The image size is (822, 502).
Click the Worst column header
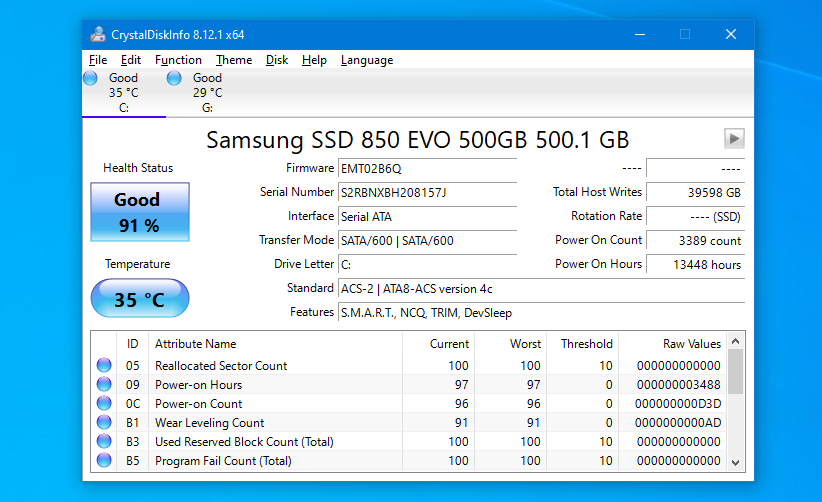pos(511,344)
